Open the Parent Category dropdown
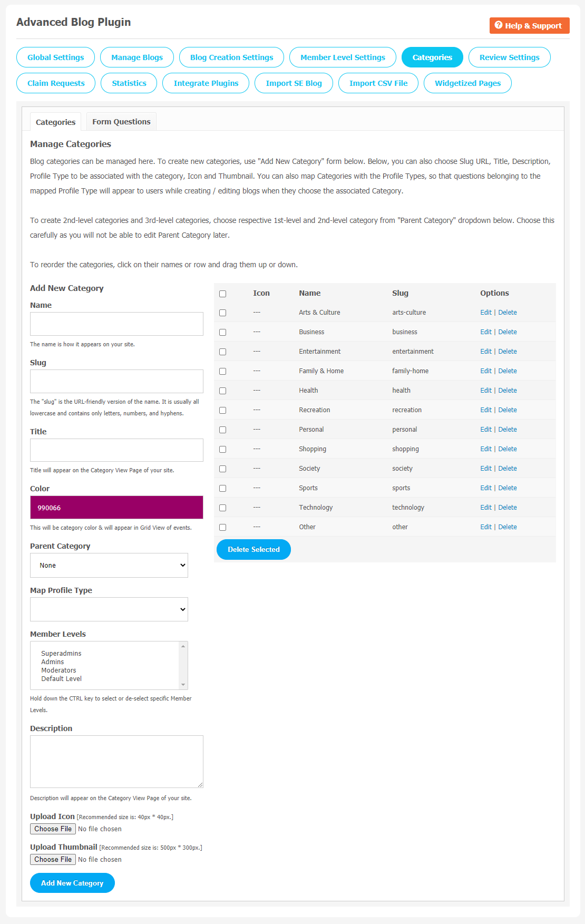The height and width of the screenshot is (924, 585). [109, 565]
